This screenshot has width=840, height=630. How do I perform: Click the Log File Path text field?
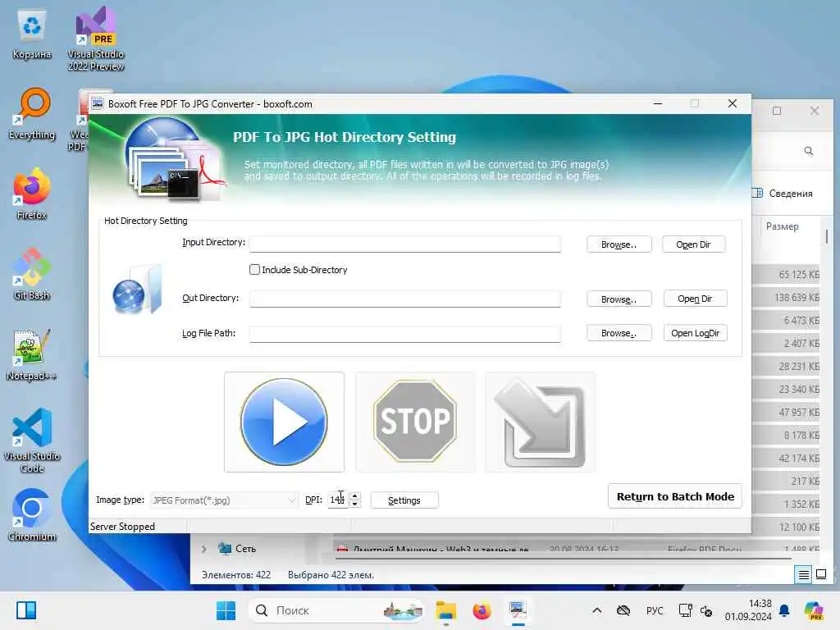pyautogui.click(x=404, y=333)
